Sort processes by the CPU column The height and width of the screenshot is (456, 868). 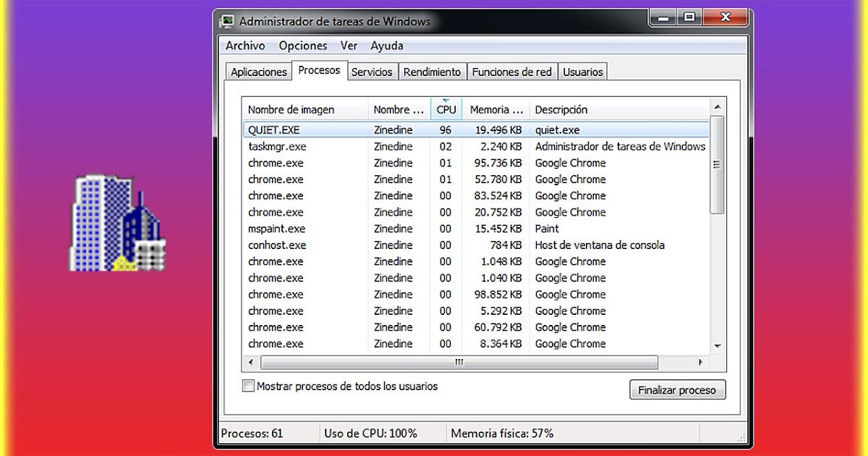(446, 109)
